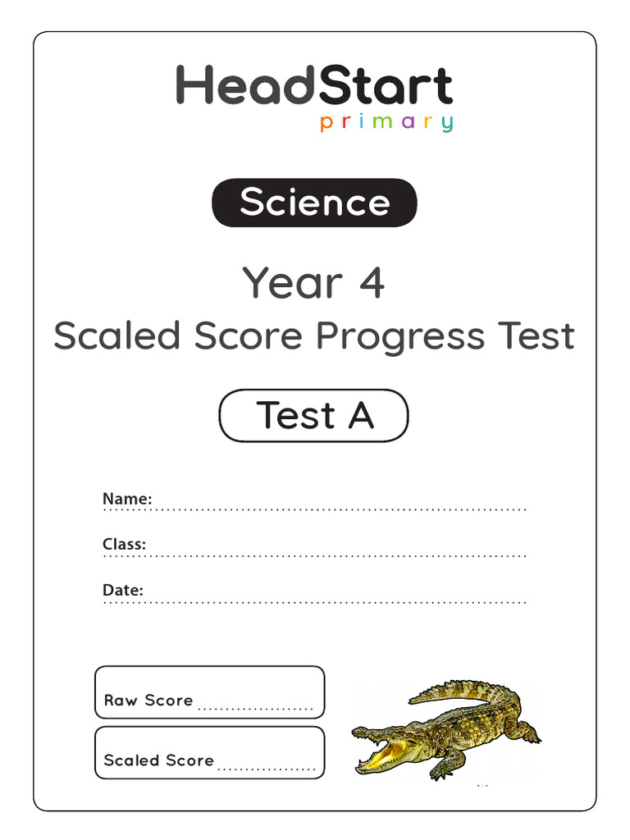Click the "Scaled Score Progress Test" title
Screen dimensions: 630x840
(x=314, y=336)
